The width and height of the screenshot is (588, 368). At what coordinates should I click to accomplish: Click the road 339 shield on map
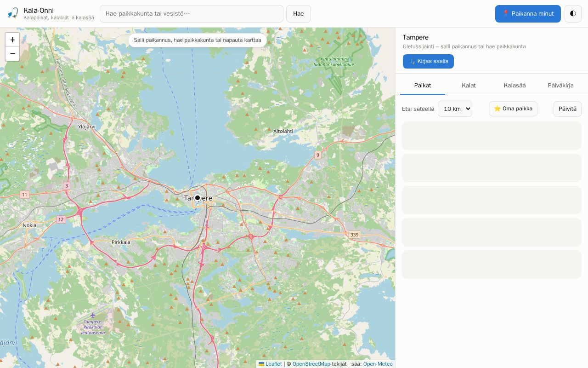click(354, 235)
